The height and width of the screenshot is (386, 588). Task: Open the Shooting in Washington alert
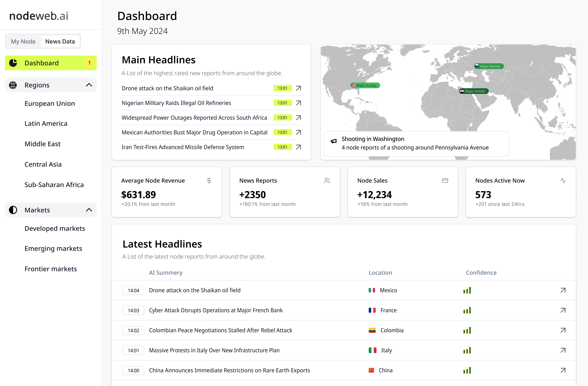point(416,144)
